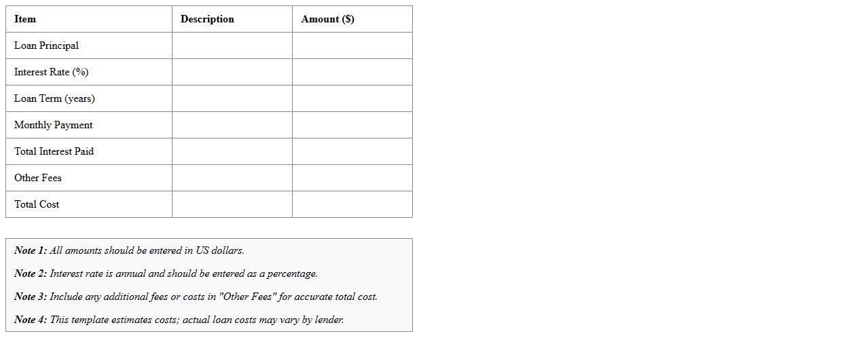Click the "Item" column header
The height and width of the screenshot is (340, 868).
(25, 19)
